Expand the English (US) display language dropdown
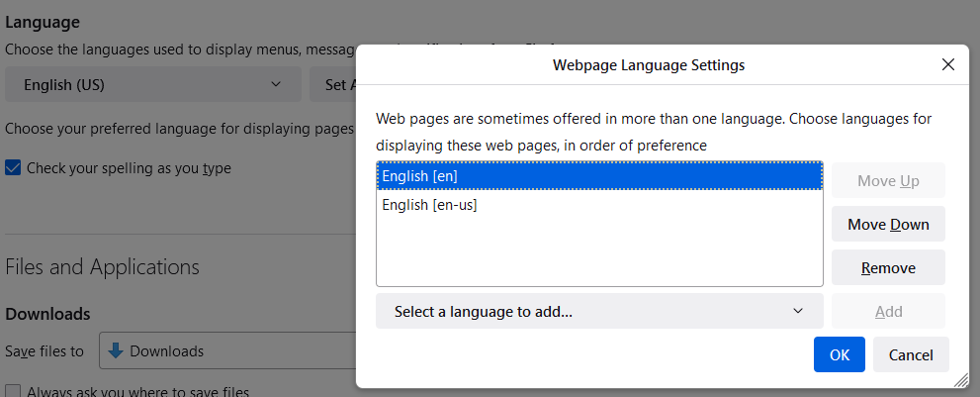Image resolution: width=980 pixels, height=397 pixels. 152,85
